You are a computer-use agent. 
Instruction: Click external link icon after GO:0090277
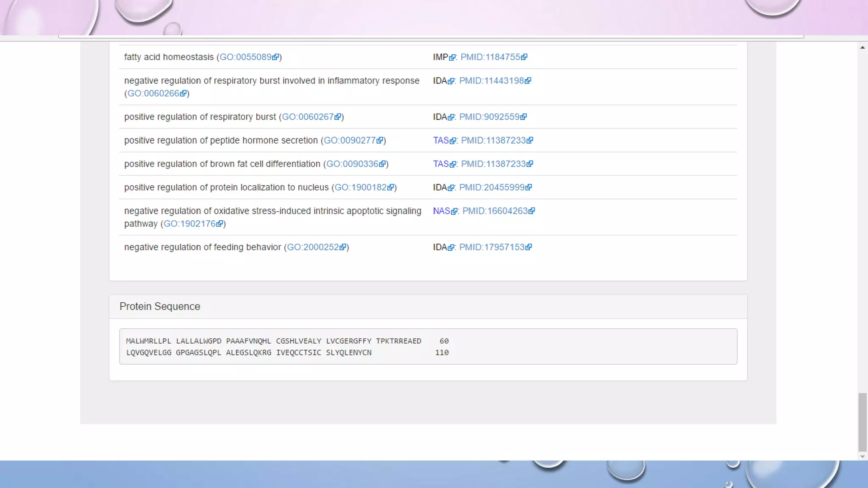pyautogui.click(x=380, y=141)
